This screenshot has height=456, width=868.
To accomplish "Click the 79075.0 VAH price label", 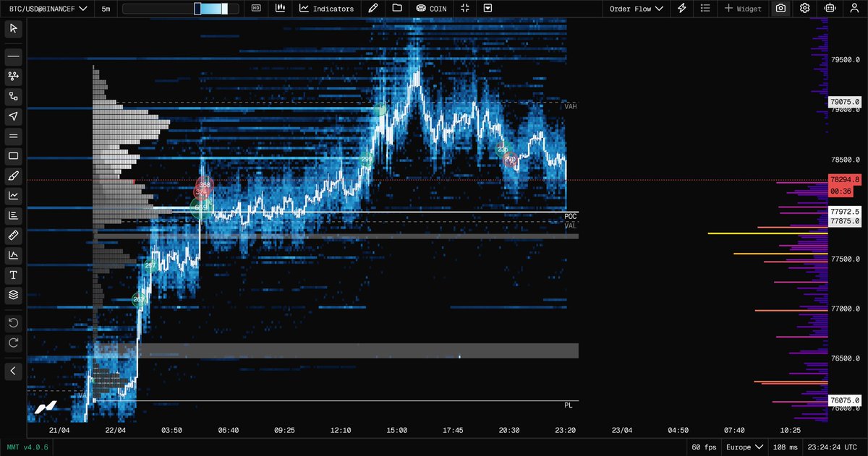I will [x=845, y=103].
